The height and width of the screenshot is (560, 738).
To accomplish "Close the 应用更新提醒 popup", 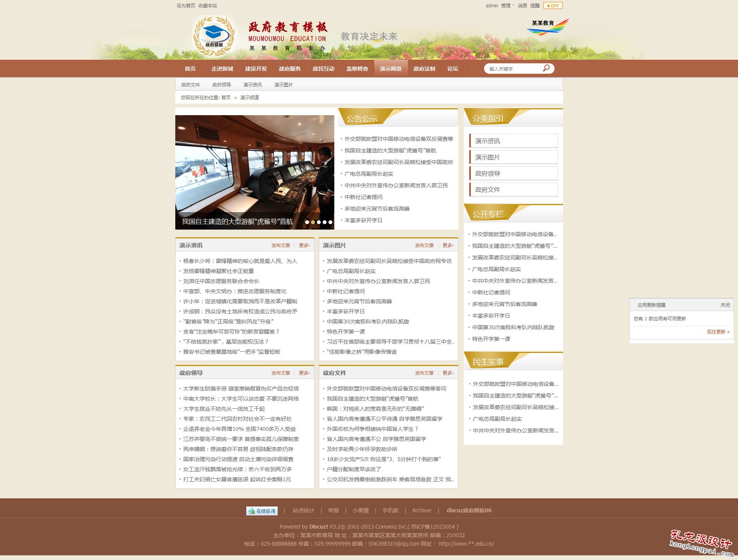I will coord(725,305).
